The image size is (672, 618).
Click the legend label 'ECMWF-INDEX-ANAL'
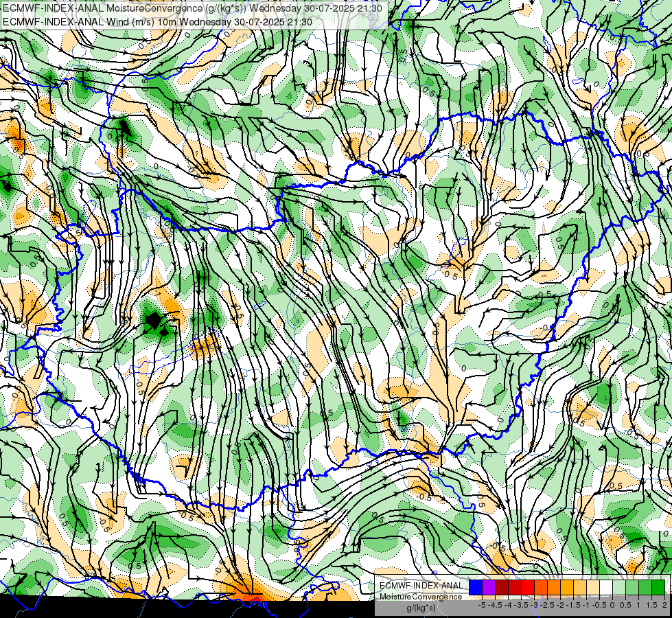pyautogui.click(x=421, y=586)
